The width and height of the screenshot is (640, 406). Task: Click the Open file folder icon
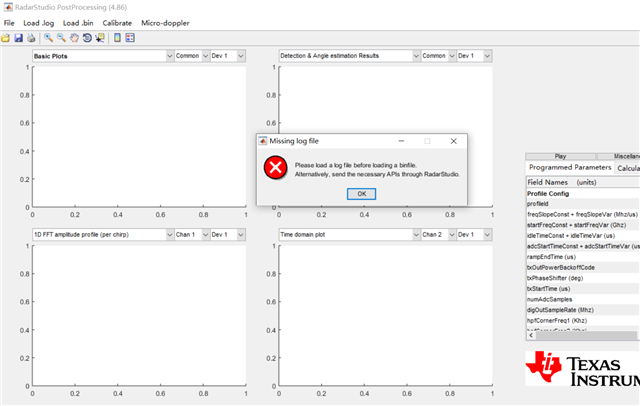(x=5, y=38)
